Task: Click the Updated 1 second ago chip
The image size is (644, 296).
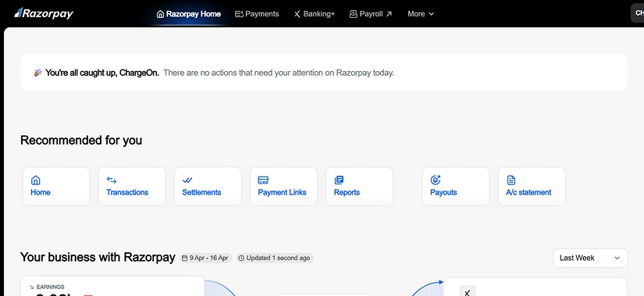Action: 275,259
